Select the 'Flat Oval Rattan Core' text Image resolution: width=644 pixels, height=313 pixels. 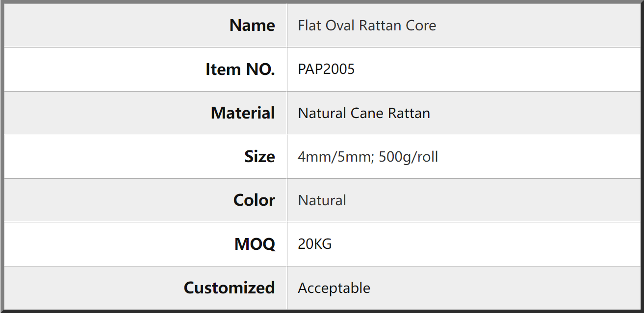tap(367, 25)
